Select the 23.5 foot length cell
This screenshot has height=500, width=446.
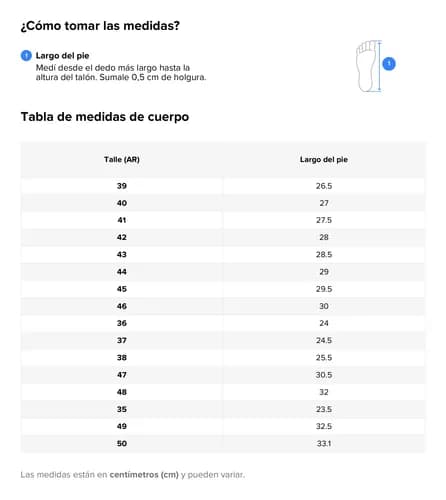pyautogui.click(x=324, y=409)
